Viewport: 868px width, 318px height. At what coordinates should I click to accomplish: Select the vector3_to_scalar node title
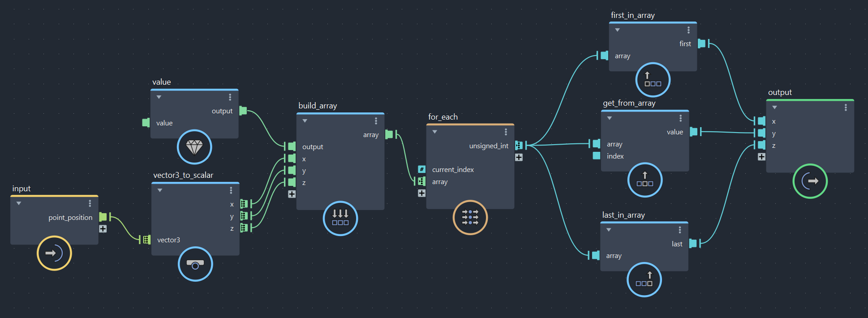coord(183,175)
